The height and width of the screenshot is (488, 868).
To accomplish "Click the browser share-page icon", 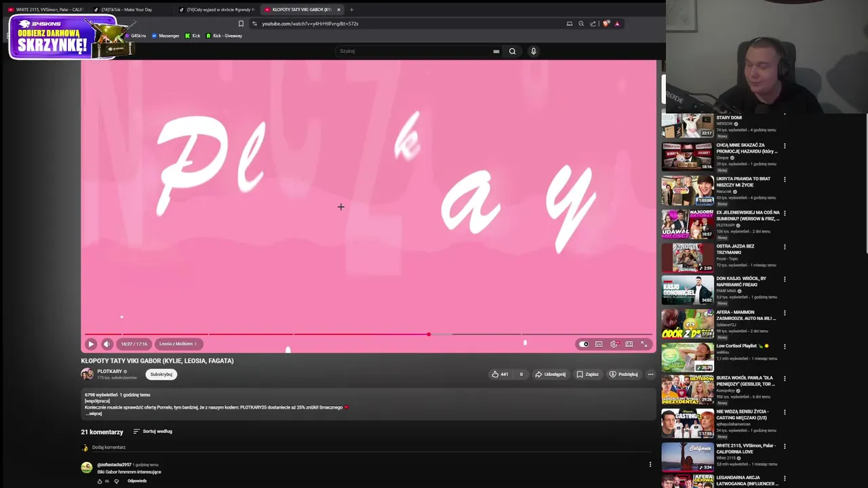I will point(593,24).
